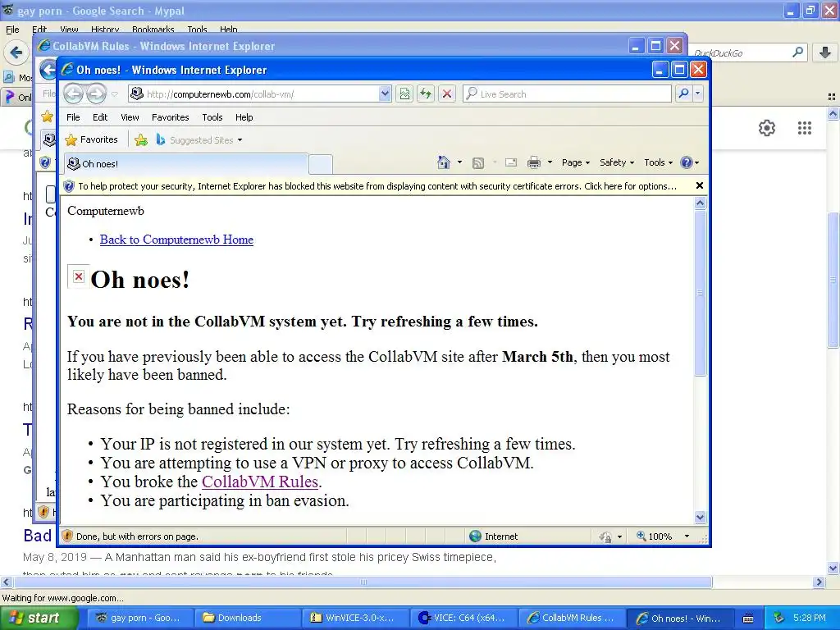This screenshot has width=840, height=630.
Task: Follow the CollabVM Rules link
Action: (x=260, y=482)
